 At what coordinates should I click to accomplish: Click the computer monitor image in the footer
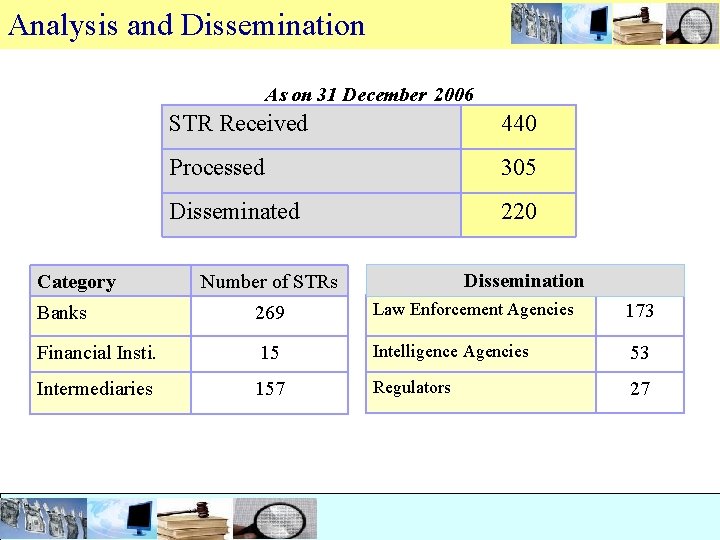point(122,518)
